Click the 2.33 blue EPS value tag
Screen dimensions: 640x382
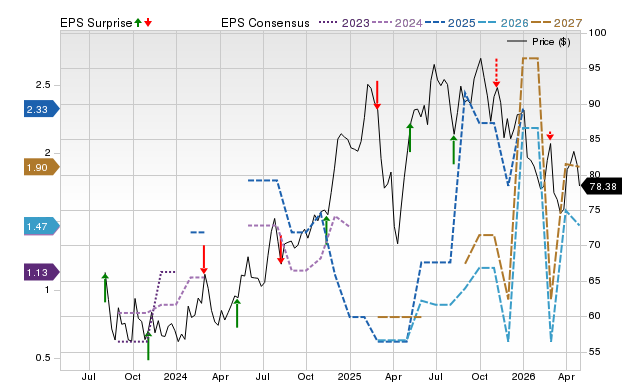click(x=42, y=109)
